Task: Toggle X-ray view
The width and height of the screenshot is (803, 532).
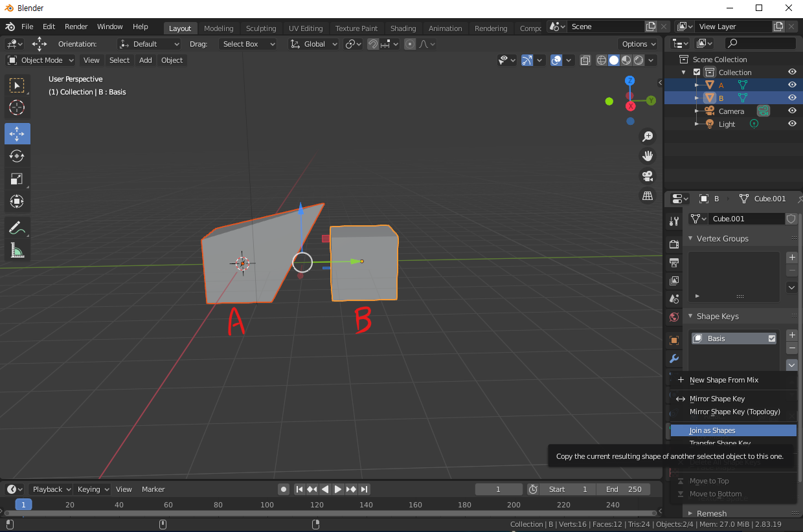Action: (585, 60)
